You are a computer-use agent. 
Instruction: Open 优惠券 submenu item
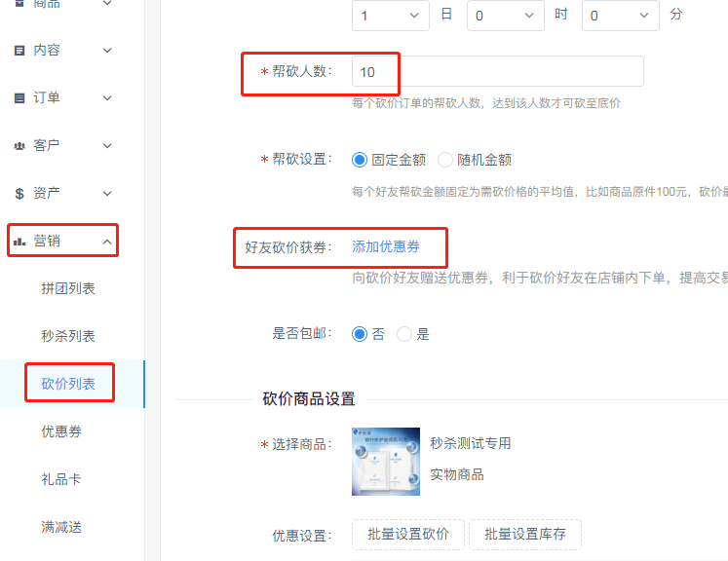61,431
